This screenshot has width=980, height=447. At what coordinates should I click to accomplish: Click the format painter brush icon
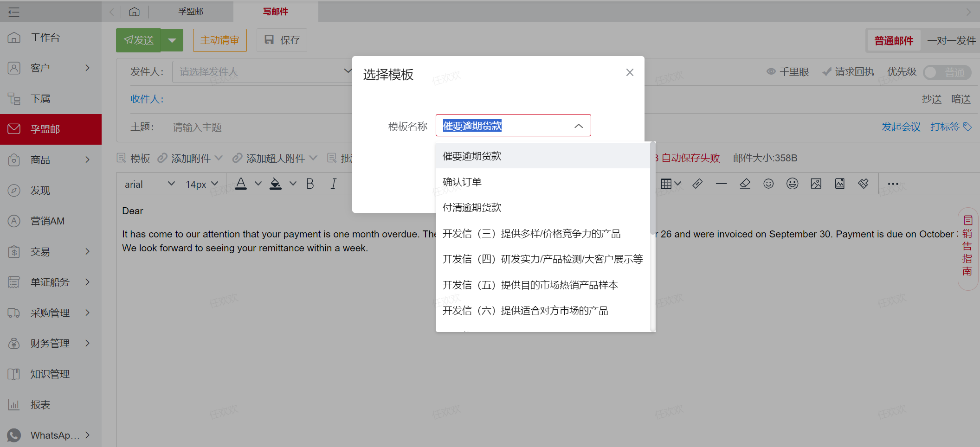[863, 184]
